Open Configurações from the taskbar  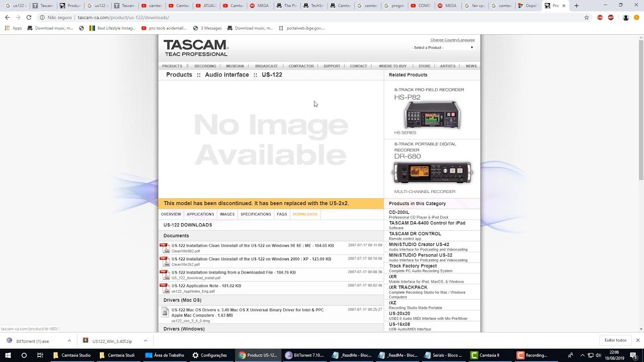point(210,355)
